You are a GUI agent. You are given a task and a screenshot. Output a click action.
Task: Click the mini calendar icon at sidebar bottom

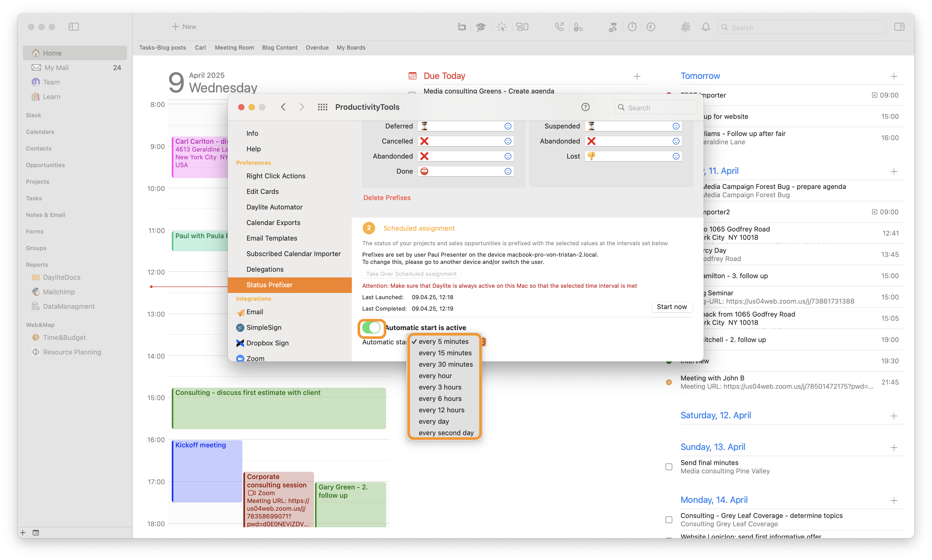[36, 532]
